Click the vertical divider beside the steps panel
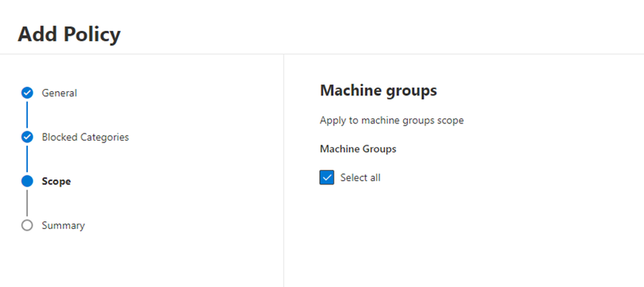 (284, 170)
